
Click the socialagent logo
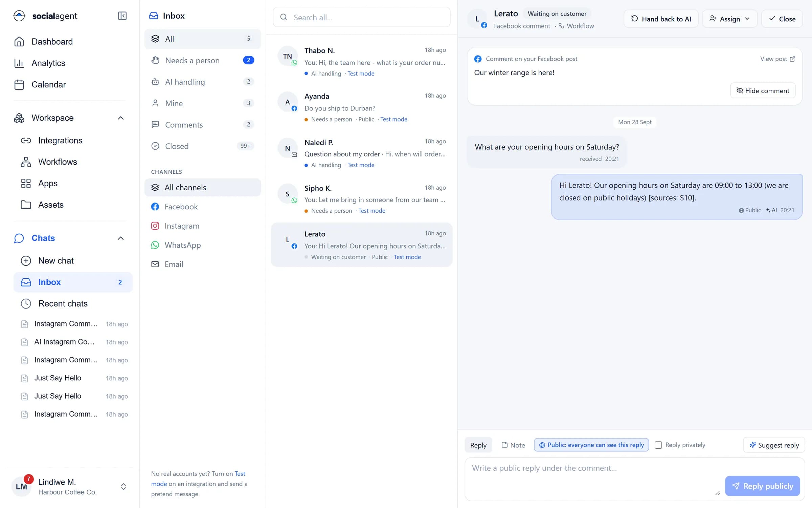(45, 16)
